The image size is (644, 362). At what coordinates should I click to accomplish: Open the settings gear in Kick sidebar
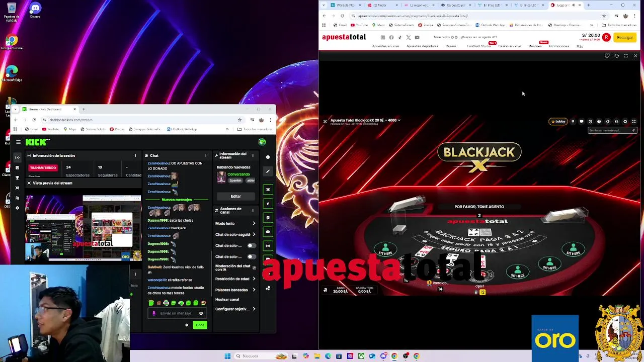click(x=17, y=208)
